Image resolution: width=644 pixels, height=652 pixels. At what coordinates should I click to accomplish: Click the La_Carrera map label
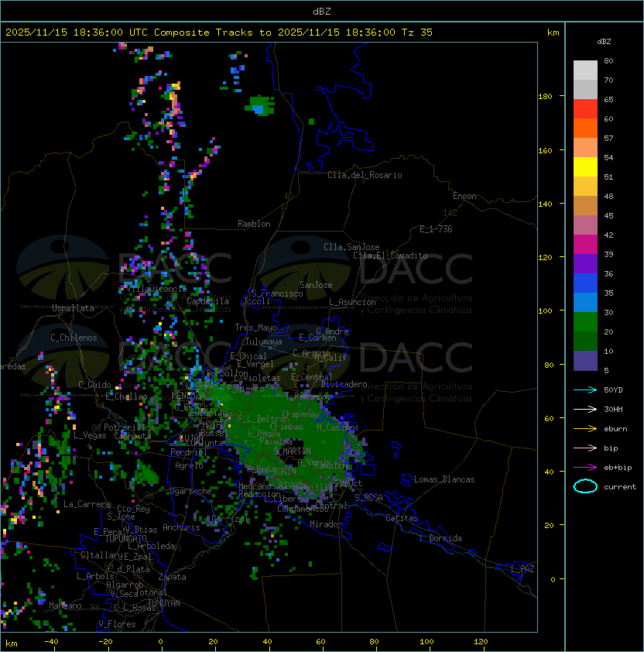click(x=87, y=504)
